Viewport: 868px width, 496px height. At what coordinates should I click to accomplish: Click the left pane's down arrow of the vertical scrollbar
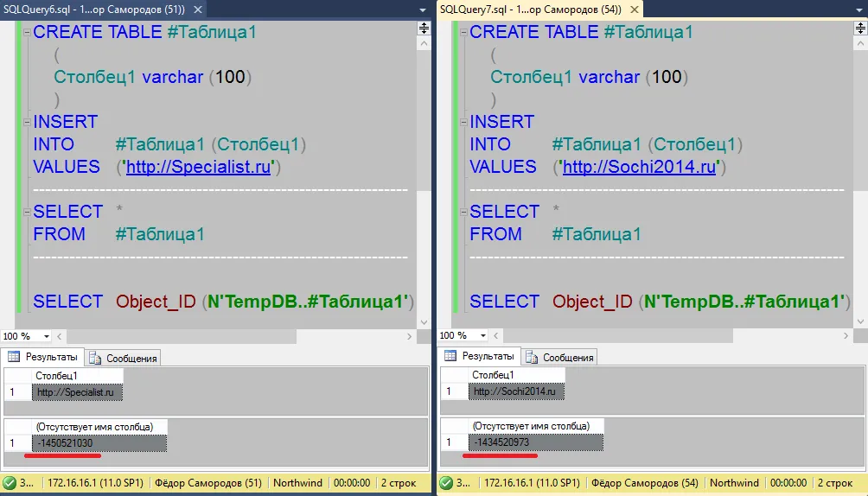[424, 321]
